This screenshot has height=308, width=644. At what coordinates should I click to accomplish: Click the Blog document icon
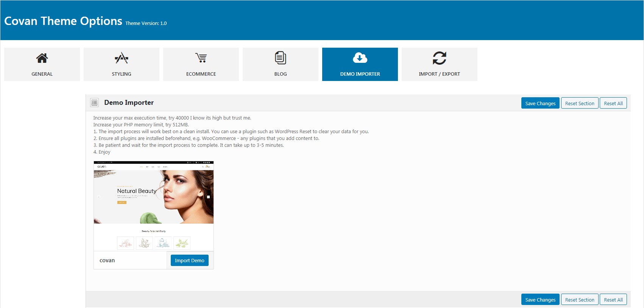click(x=281, y=58)
